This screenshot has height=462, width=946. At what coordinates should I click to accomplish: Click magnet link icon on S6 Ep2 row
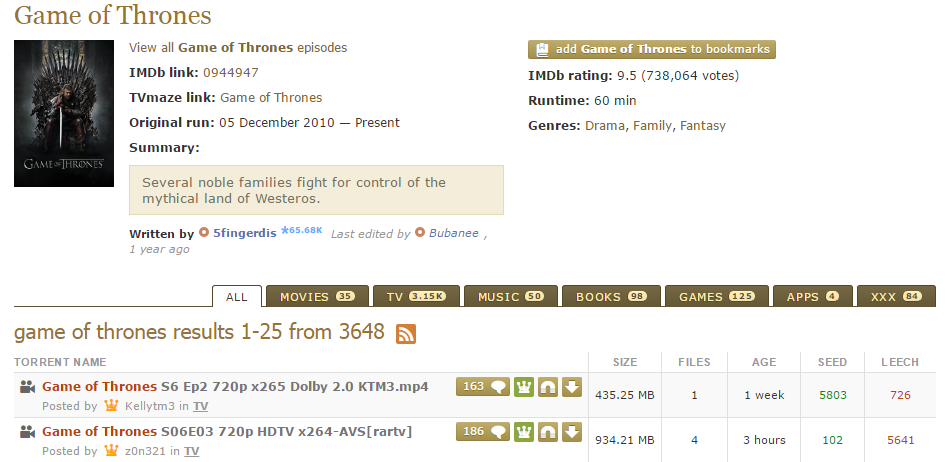pyautogui.click(x=547, y=387)
